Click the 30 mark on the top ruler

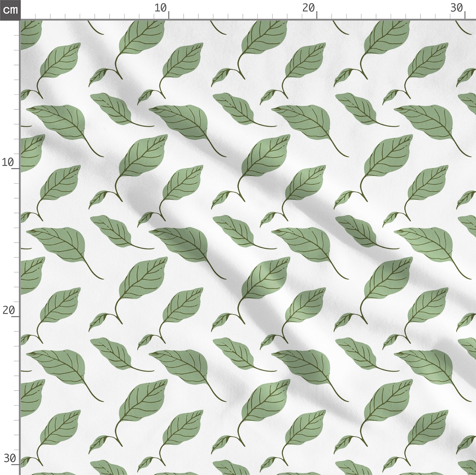[x=457, y=8]
